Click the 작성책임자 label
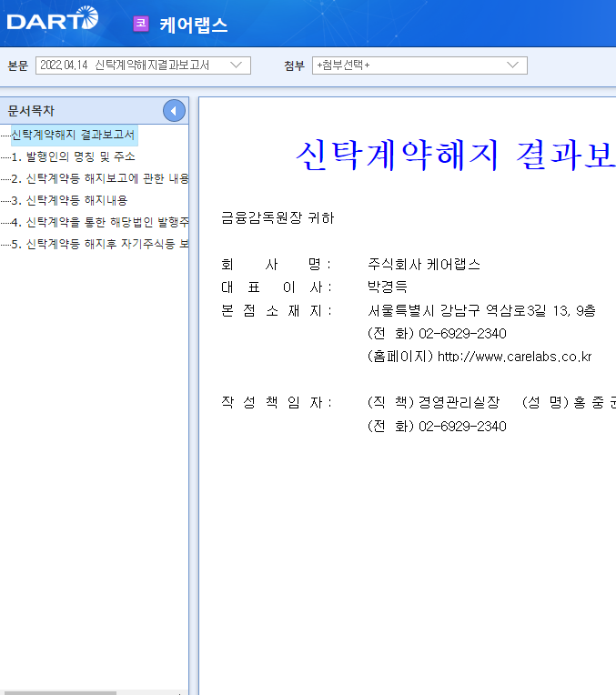 (277, 402)
